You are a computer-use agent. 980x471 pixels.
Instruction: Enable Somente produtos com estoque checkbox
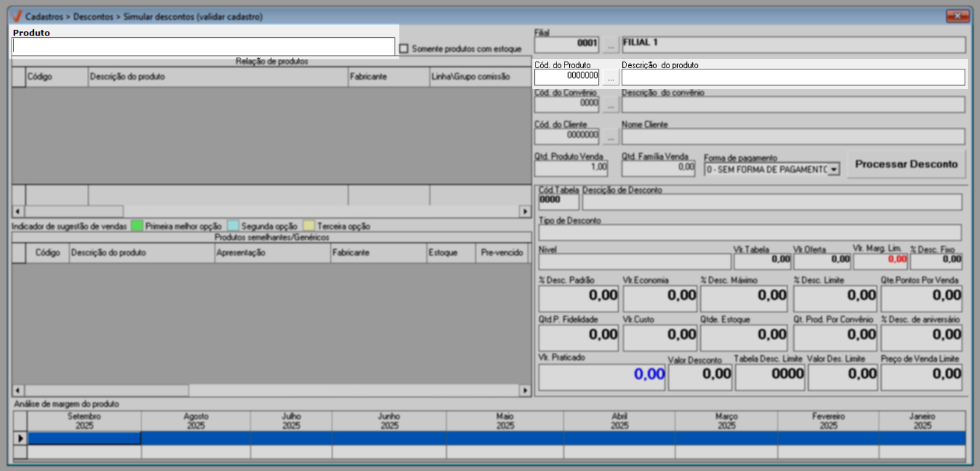click(x=404, y=49)
